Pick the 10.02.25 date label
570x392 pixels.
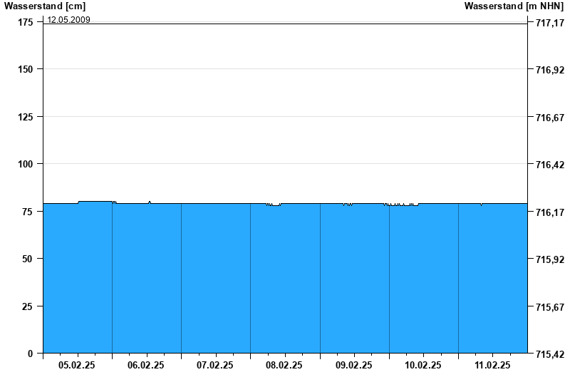point(423,365)
